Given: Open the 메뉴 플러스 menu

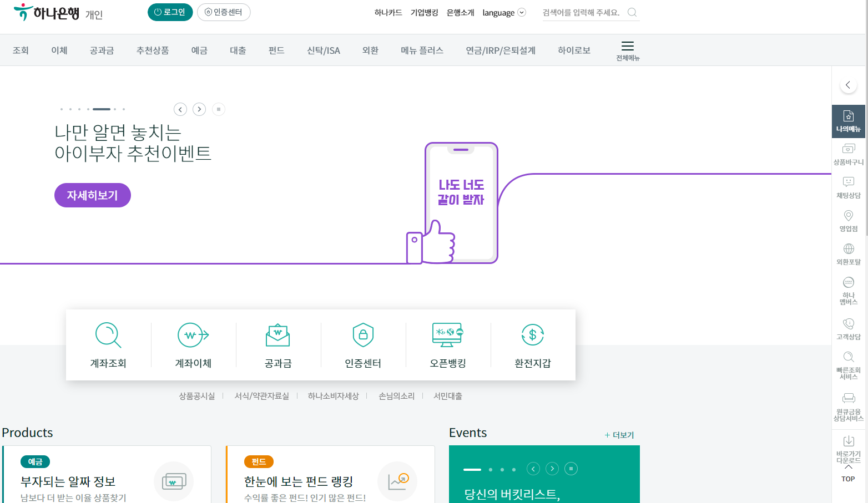Looking at the screenshot, I should [422, 50].
